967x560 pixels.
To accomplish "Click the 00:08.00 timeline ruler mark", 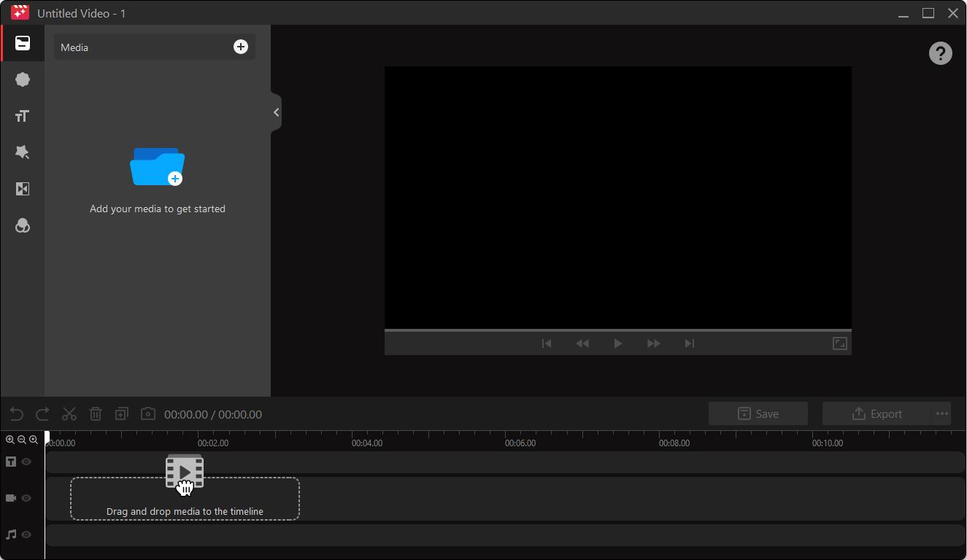I will pyautogui.click(x=674, y=443).
